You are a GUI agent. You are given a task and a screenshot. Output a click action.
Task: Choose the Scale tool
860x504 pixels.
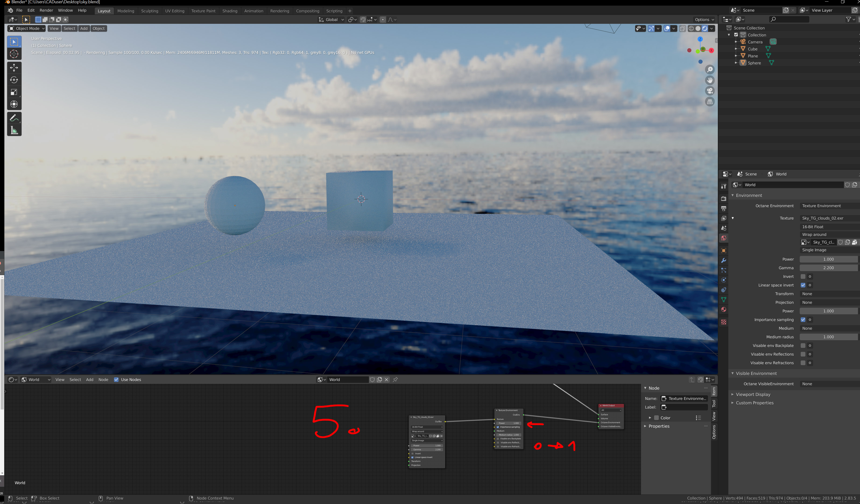[x=14, y=92]
